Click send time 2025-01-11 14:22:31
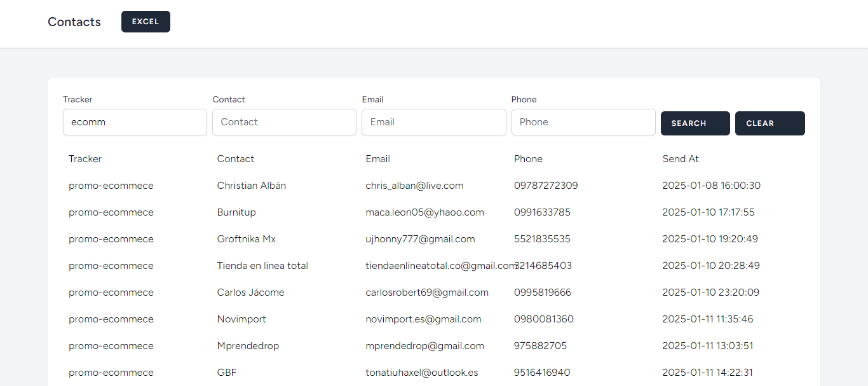Screen dimensions: 868x386 [708, 373]
